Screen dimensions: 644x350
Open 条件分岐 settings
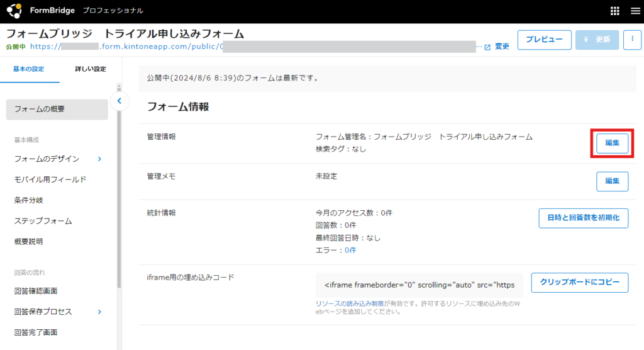pos(29,200)
